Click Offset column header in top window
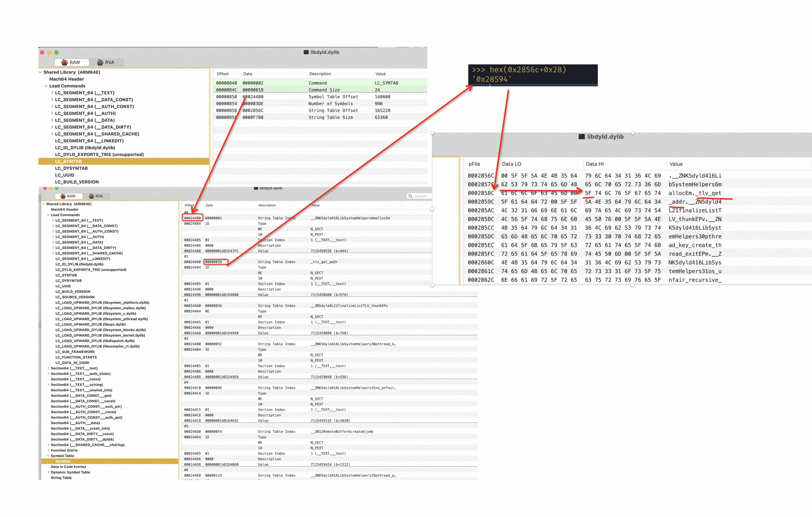Image resolution: width=812 pixels, height=517 pixels. pos(222,74)
